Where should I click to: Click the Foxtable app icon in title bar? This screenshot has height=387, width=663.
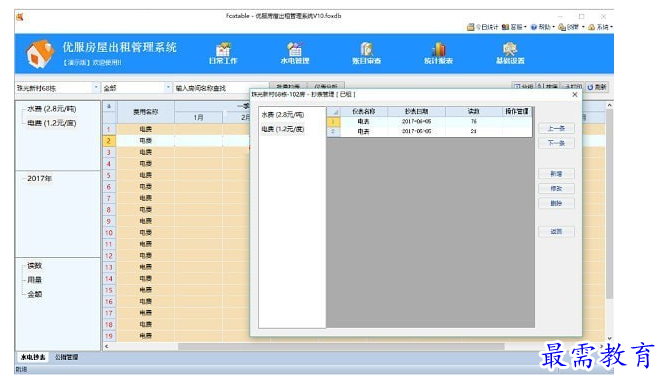19,17
